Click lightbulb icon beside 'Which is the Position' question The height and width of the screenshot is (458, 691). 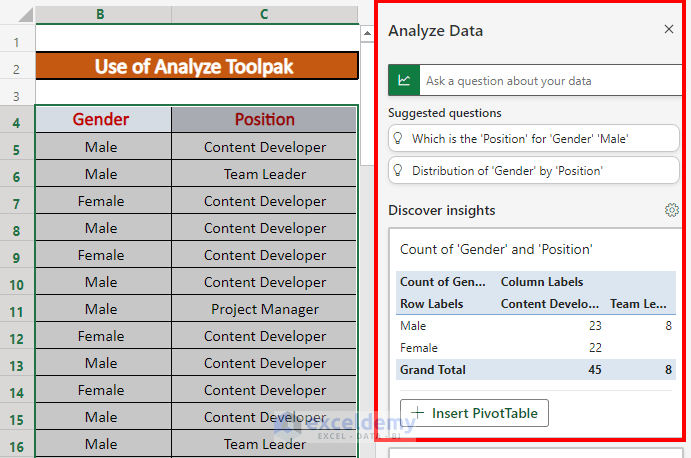tap(399, 140)
